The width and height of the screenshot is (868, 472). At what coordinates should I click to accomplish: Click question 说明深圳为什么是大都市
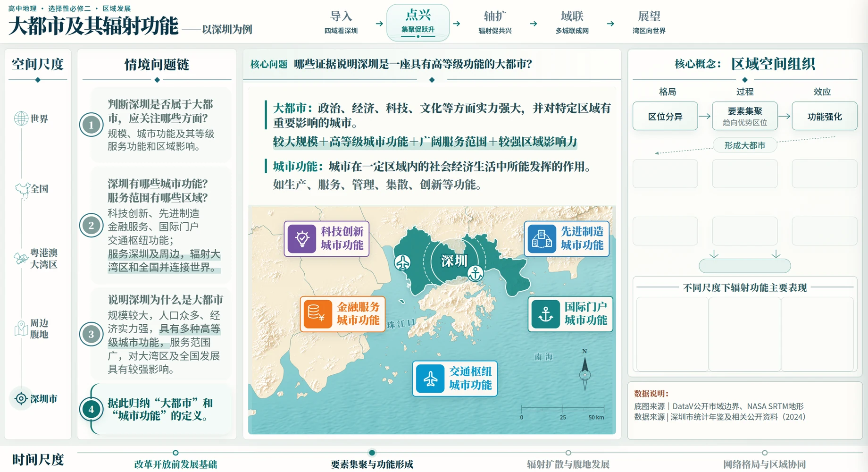[x=166, y=300]
